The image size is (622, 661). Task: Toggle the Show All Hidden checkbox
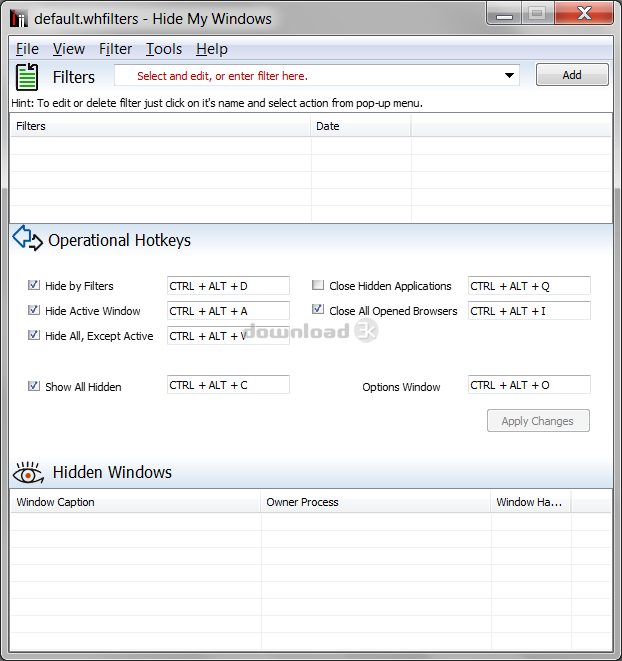point(34,386)
